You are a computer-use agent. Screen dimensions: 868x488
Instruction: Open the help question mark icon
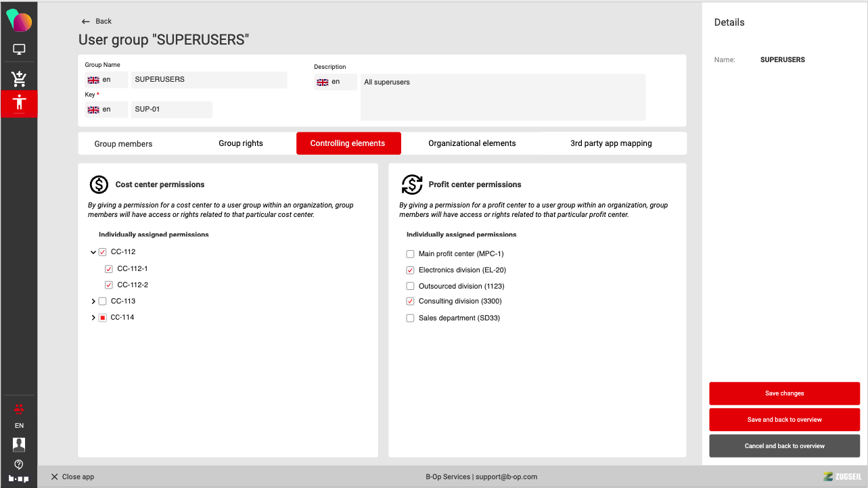[19, 464]
